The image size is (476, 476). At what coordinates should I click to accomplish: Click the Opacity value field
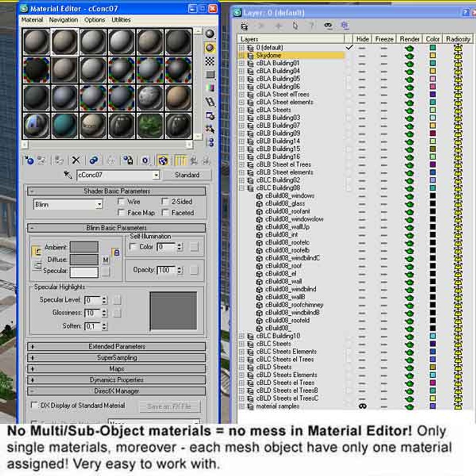[166, 270]
